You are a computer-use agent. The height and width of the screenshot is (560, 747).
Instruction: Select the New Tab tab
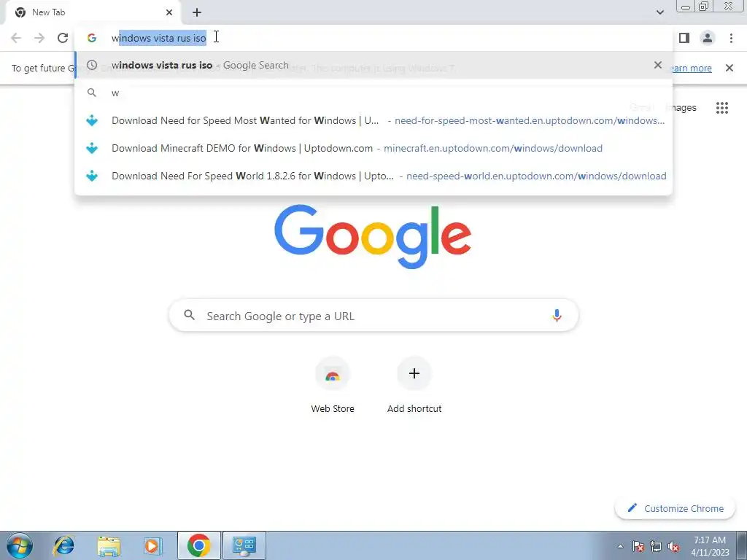[x=93, y=12]
